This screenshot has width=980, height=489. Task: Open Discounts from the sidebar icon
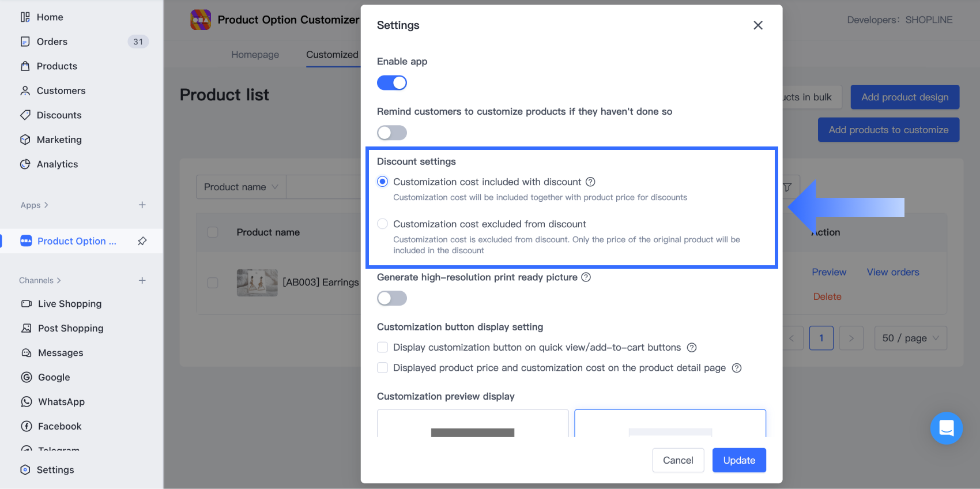25,115
